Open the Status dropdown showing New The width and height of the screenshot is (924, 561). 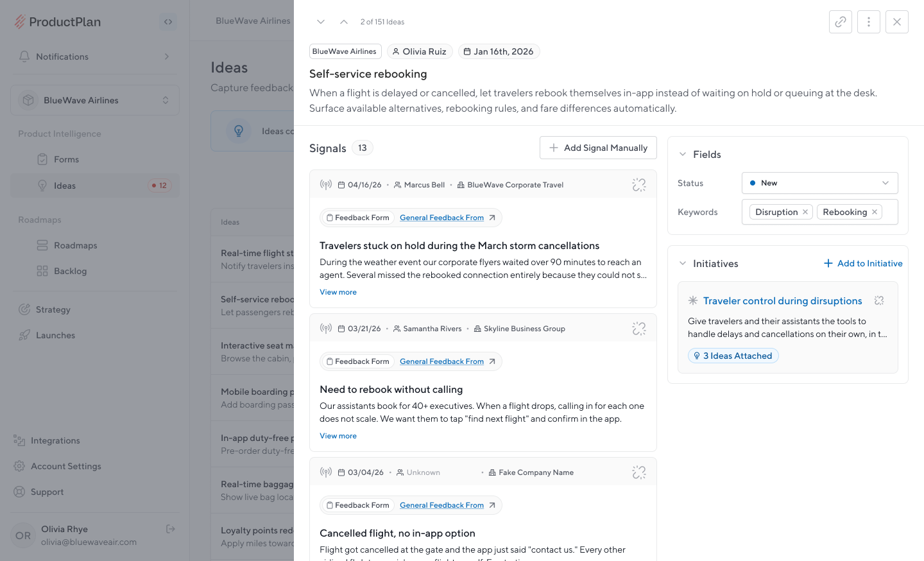[820, 183]
